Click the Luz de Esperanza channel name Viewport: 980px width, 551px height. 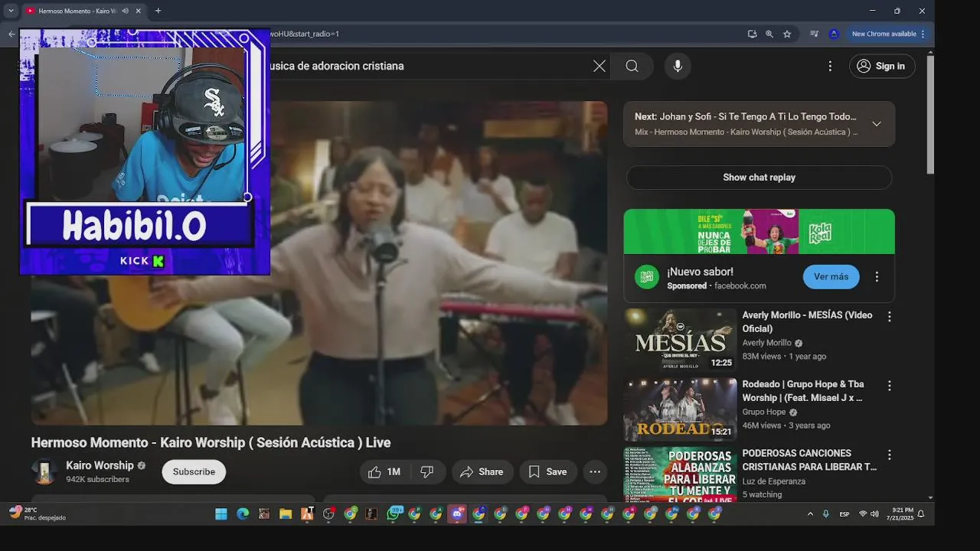point(773,481)
